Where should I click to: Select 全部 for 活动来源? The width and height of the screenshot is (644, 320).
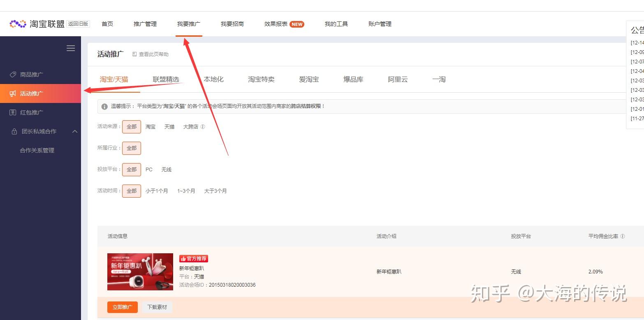(132, 127)
